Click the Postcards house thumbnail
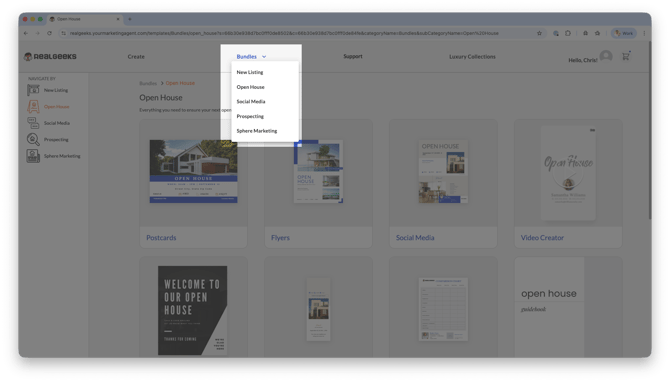 click(x=194, y=171)
